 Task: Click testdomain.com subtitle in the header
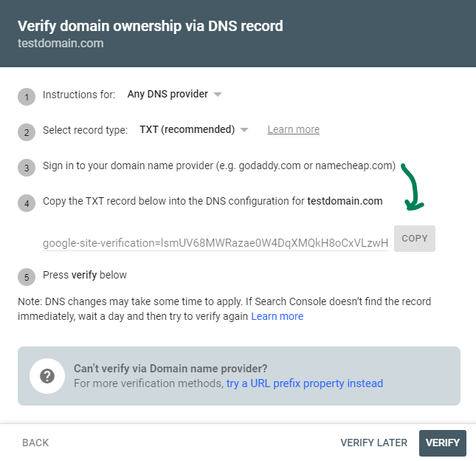61,44
